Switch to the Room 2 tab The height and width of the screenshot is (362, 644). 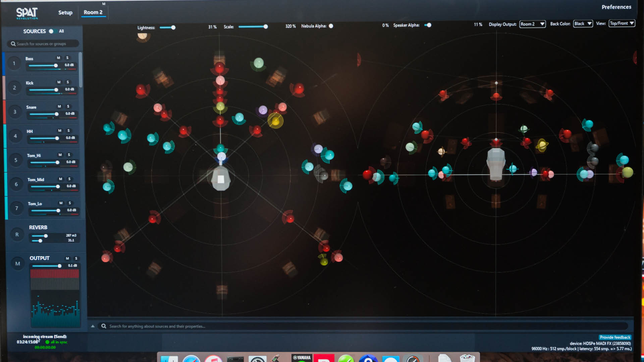93,12
